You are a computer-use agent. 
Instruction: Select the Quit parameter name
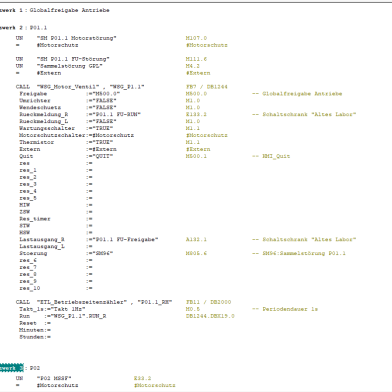26,156
